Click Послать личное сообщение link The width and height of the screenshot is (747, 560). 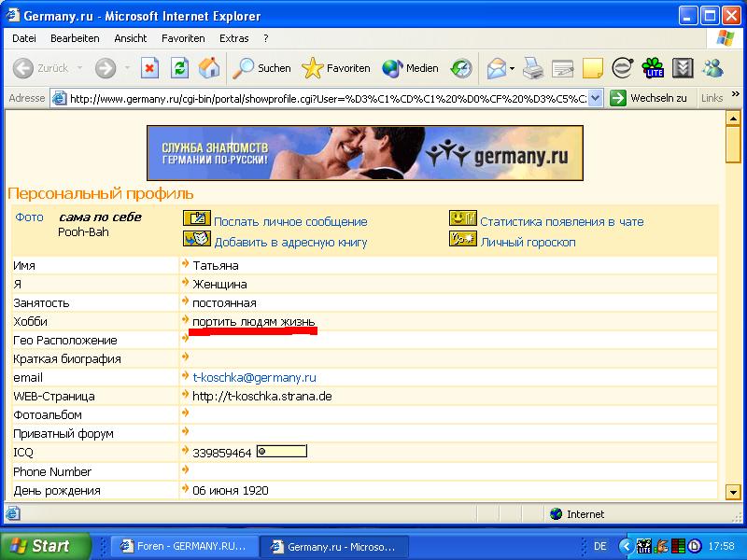click(290, 222)
